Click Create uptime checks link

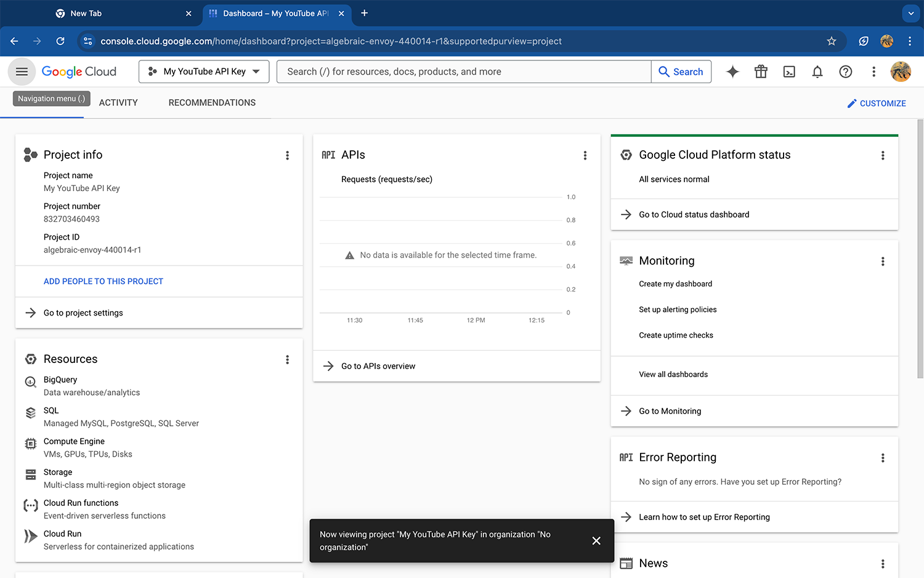pos(676,336)
